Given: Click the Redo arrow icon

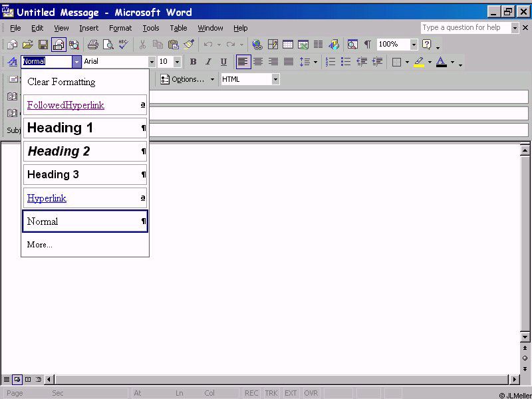Looking at the screenshot, I should [x=231, y=45].
